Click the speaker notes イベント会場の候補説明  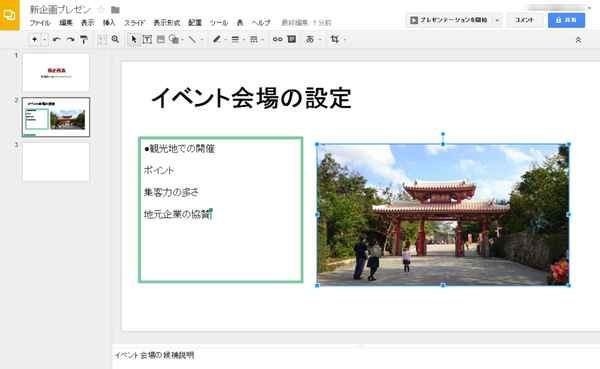pyautogui.click(x=155, y=355)
